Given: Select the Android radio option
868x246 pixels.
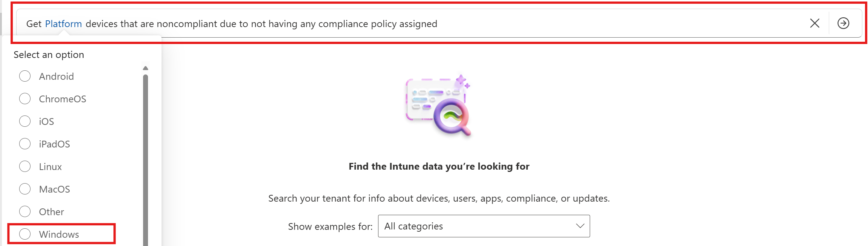Looking at the screenshot, I should 25,76.
